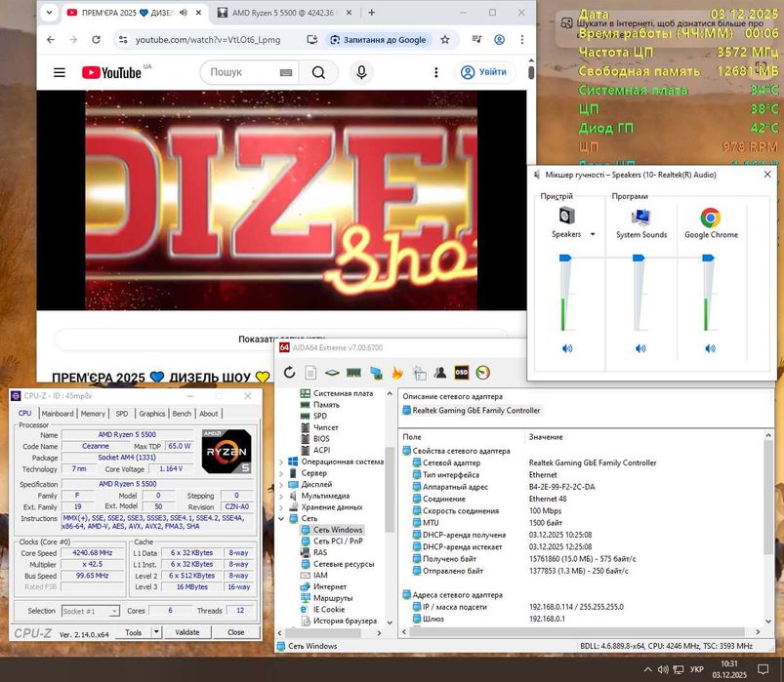Expand Операционная система in AIDA64 tree
Screen dimensions: 784x682
(281, 461)
